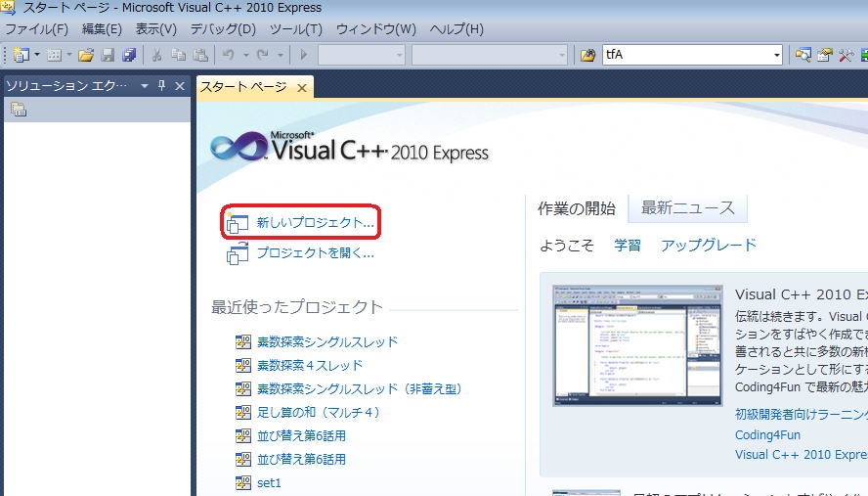Open the solution configuration combo box
This screenshot has width=868, height=496.
362,55
